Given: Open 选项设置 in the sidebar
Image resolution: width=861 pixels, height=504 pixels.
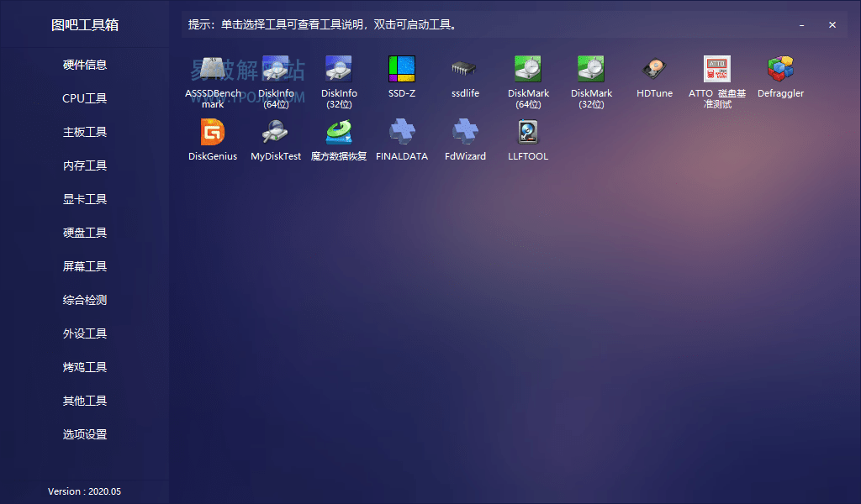Looking at the screenshot, I should [84, 434].
